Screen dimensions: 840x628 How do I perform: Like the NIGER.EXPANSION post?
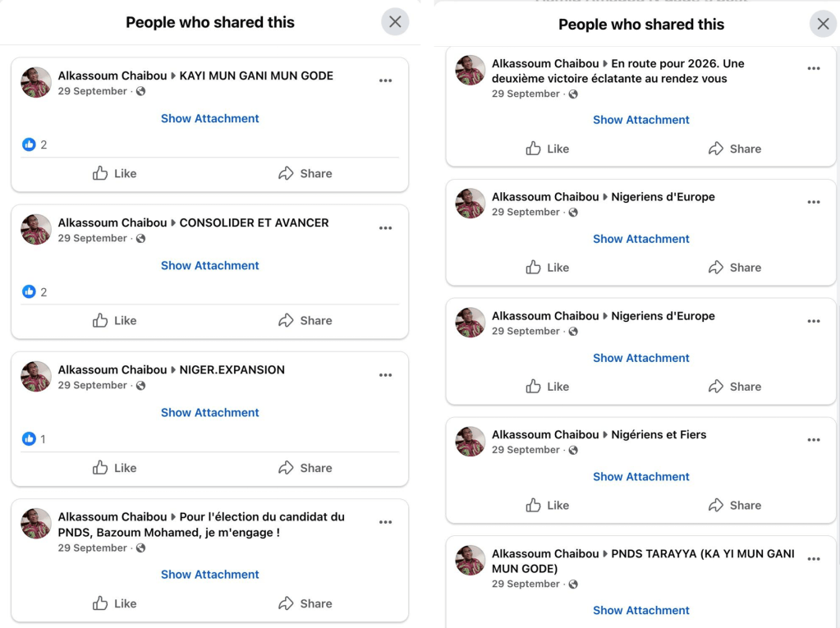click(114, 468)
